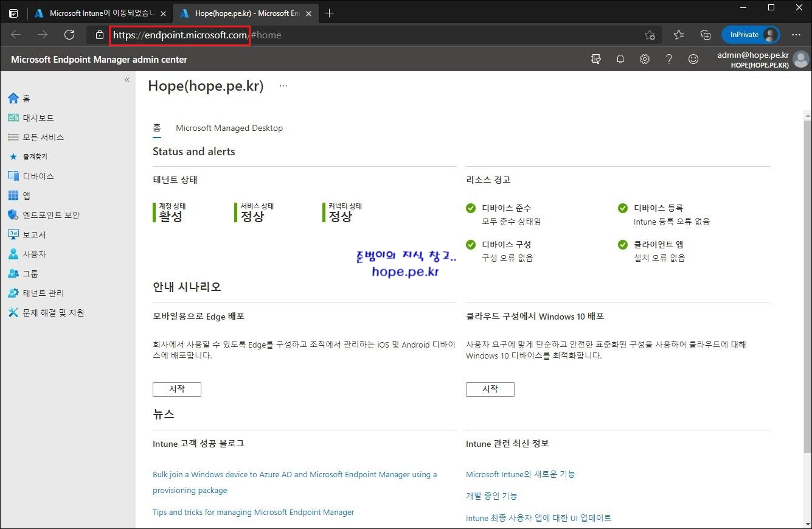Open 보고서 reports in sidebar
Viewport: 812px width, 529px height.
click(x=27, y=235)
